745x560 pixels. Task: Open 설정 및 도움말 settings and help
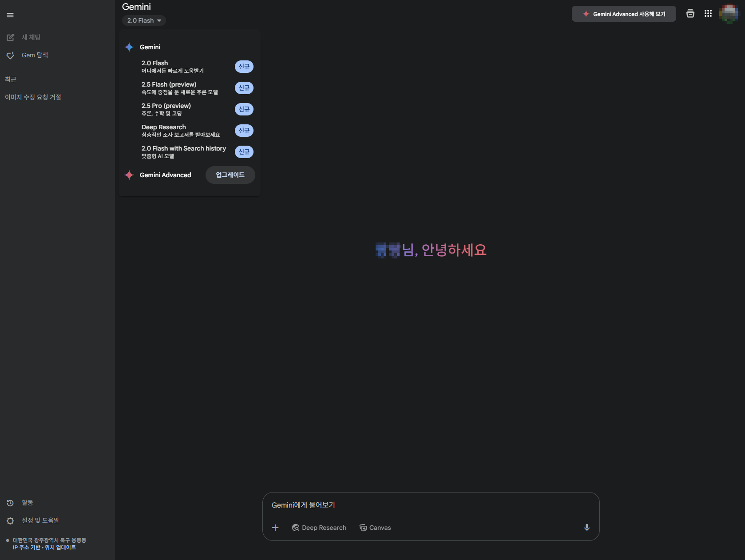pyautogui.click(x=40, y=520)
